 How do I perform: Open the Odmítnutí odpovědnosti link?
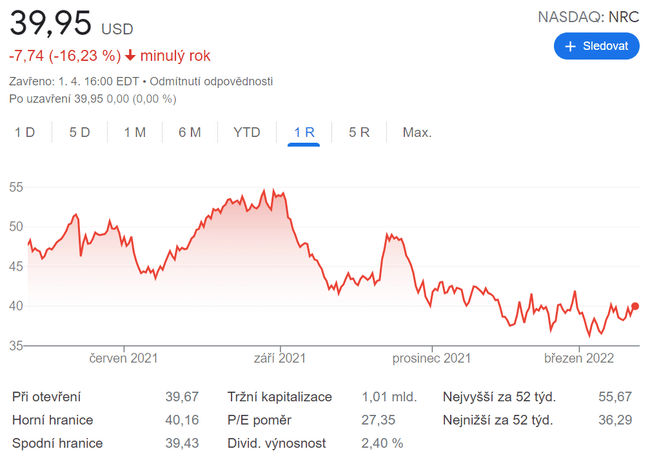tap(212, 81)
